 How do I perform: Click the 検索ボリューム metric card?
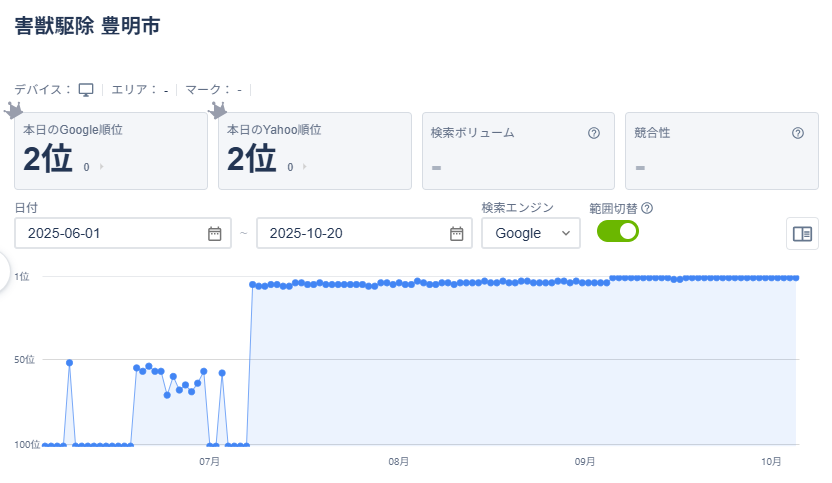pos(517,151)
